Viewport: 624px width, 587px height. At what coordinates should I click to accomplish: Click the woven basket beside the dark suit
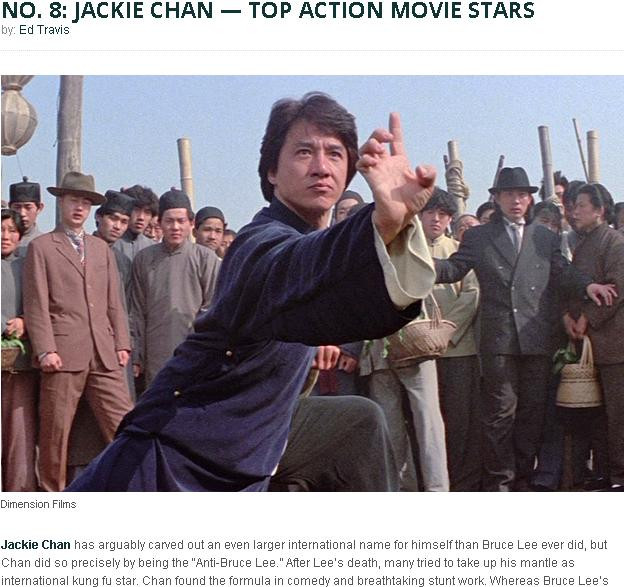[x=579, y=374]
